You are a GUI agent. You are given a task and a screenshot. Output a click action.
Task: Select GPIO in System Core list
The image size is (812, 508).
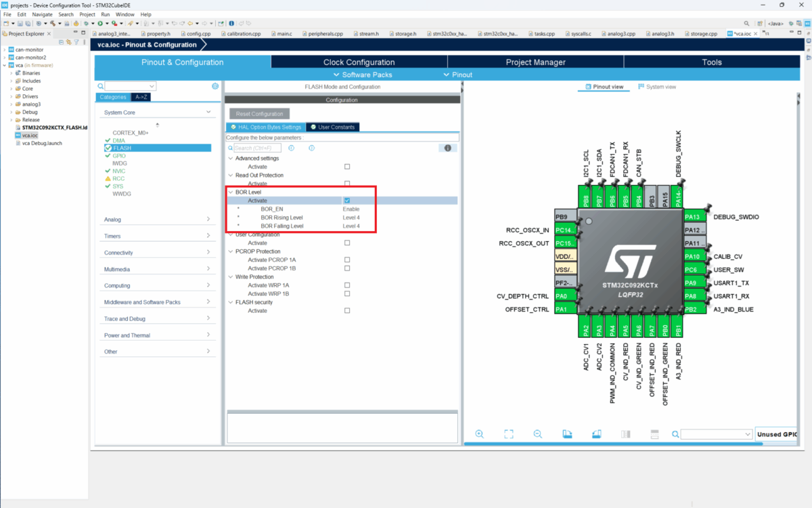click(x=119, y=156)
